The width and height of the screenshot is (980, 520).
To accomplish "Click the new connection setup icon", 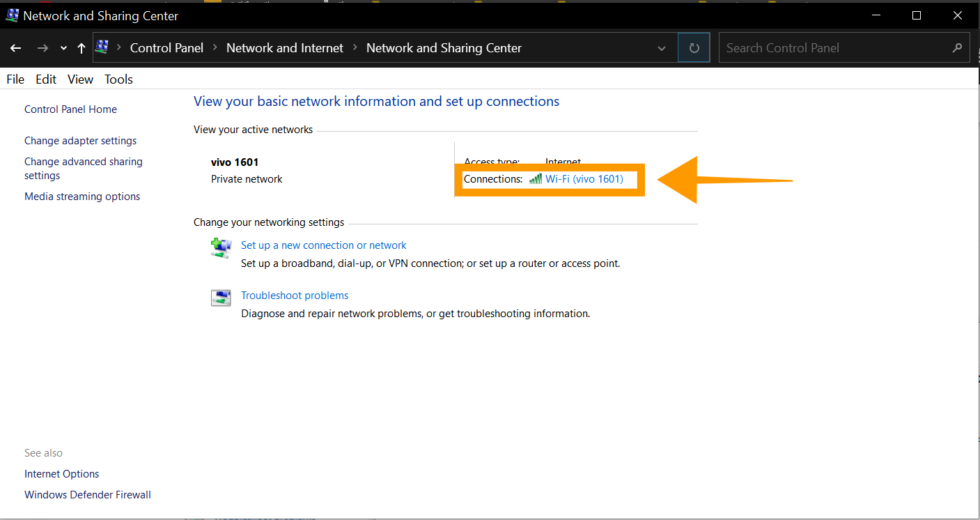I will click(x=221, y=247).
